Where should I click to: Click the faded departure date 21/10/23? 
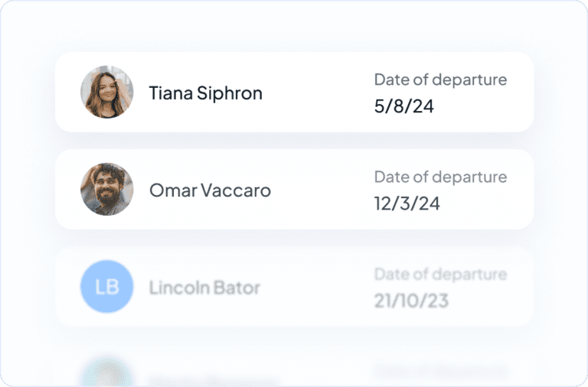[411, 301]
